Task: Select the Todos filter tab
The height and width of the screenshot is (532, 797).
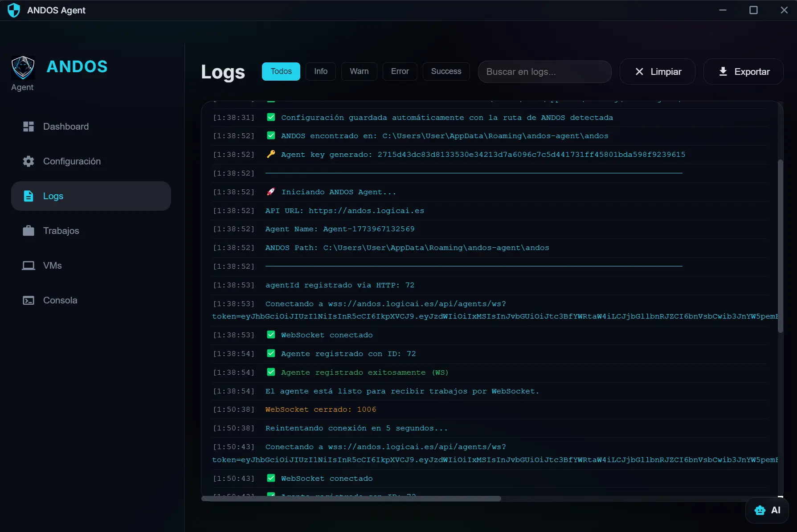Action: [281, 71]
